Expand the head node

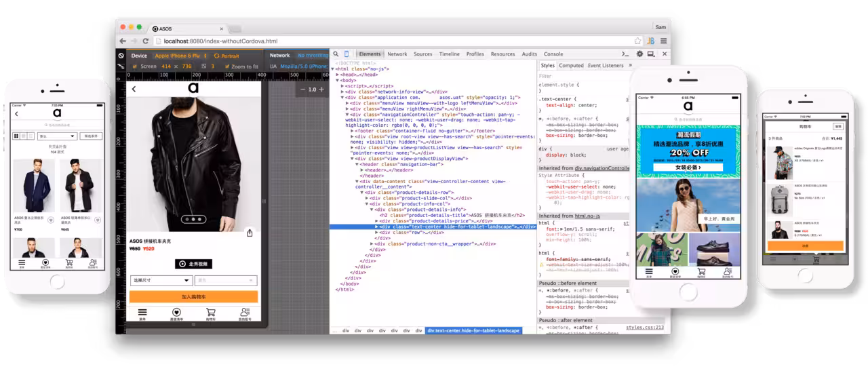337,74
